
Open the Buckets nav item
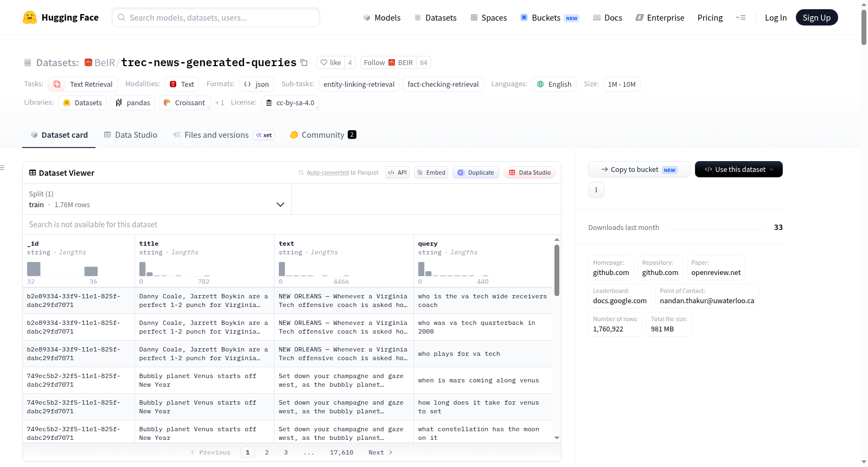pyautogui.click(x=550, y=17)
